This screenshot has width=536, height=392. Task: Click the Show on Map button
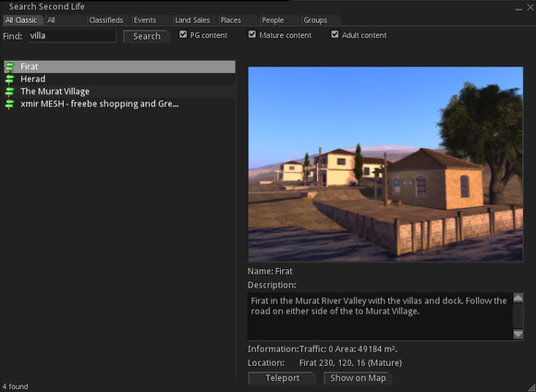click(x=358, y=378)
